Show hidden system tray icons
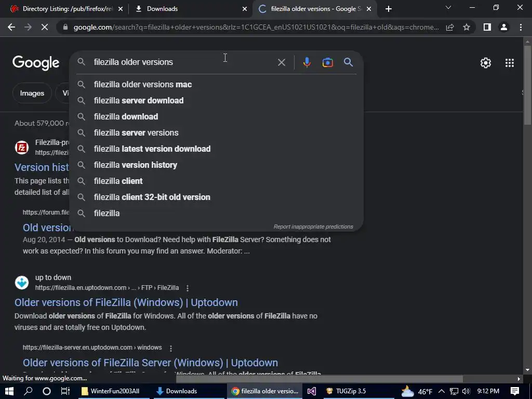Screen dimensions: 532x399 point(442,391)
